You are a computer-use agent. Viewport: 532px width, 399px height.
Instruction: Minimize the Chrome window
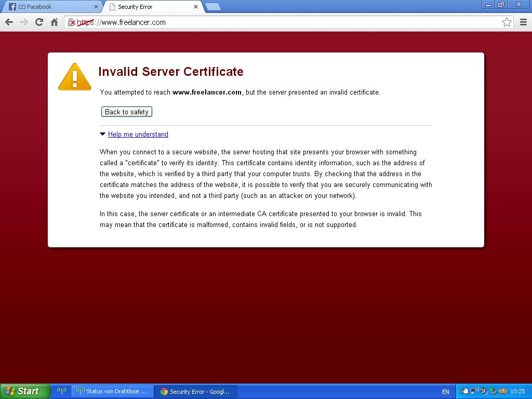488,5
